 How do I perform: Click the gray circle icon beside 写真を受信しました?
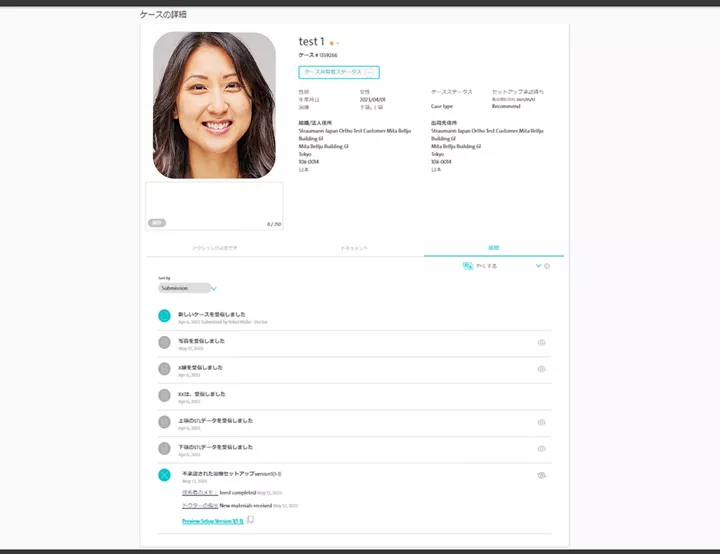pos(164,342)
